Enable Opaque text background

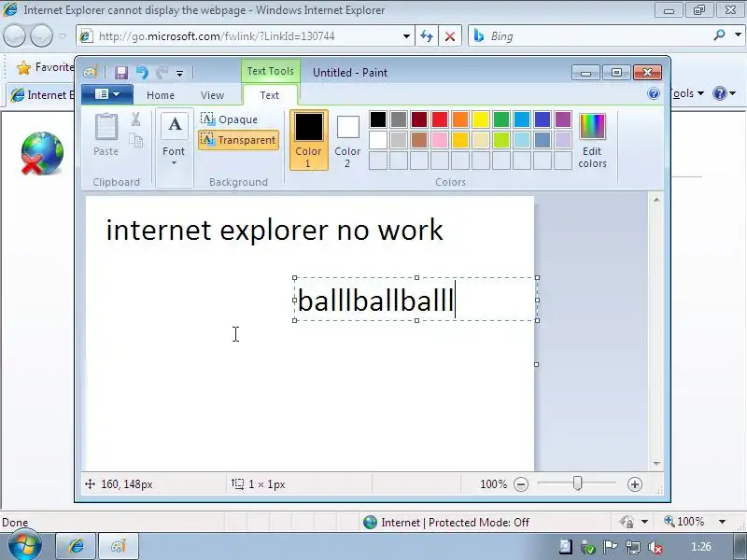229,119
